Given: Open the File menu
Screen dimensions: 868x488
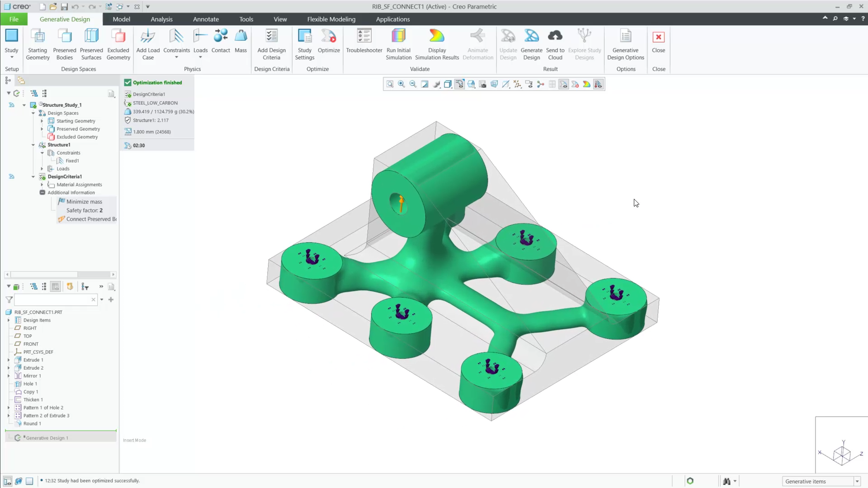Looking at the screenshot, I should pyautogui.click(x=14, y=19).
